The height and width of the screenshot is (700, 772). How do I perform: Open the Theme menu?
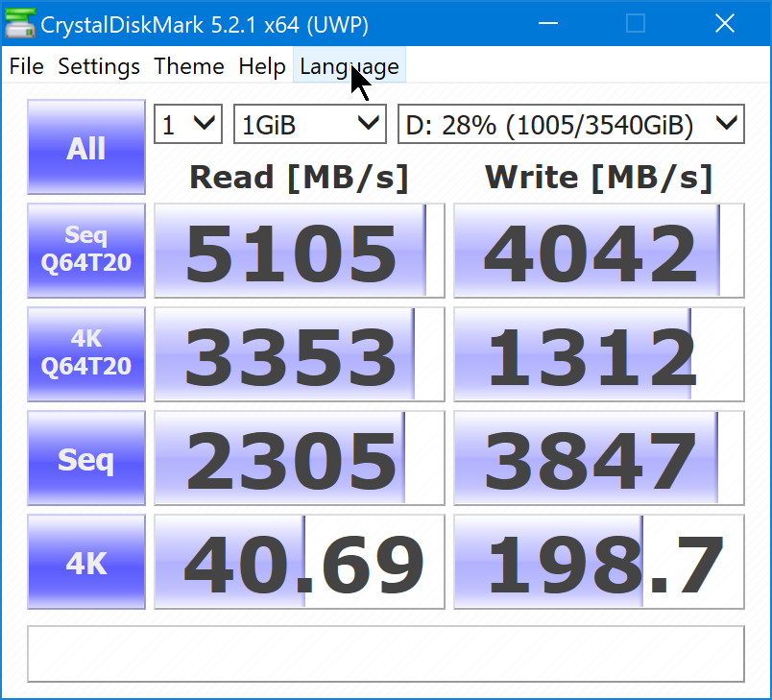(x=188, y=66)
